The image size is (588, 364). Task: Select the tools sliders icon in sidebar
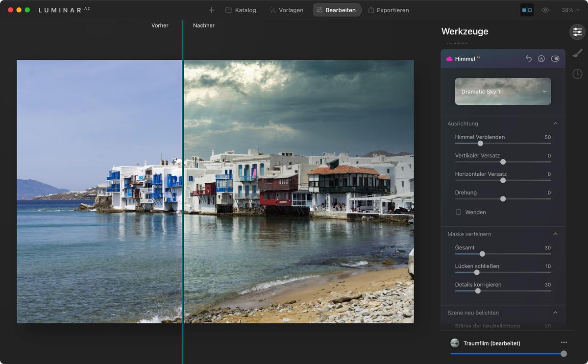pos(577,32)
